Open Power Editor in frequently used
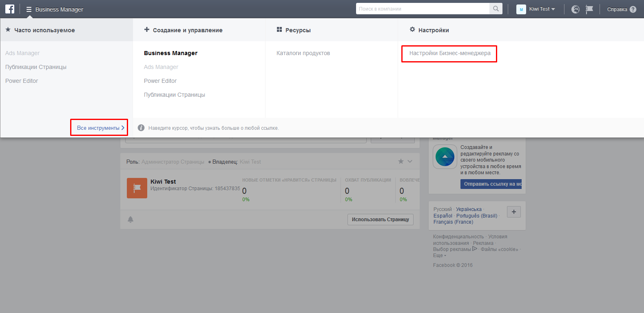 tap(22, 81)
